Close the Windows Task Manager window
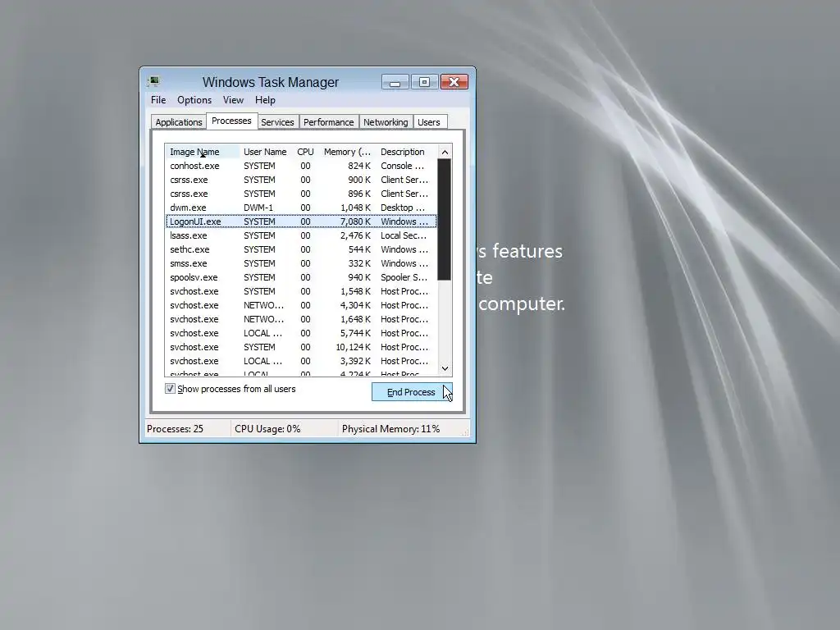The image size is (840, 630). 454,82
